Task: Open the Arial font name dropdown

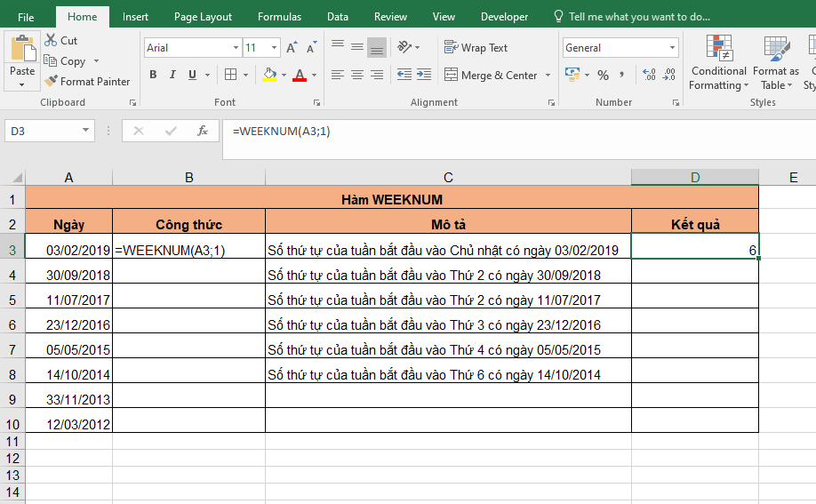Action: pos(236,48)
